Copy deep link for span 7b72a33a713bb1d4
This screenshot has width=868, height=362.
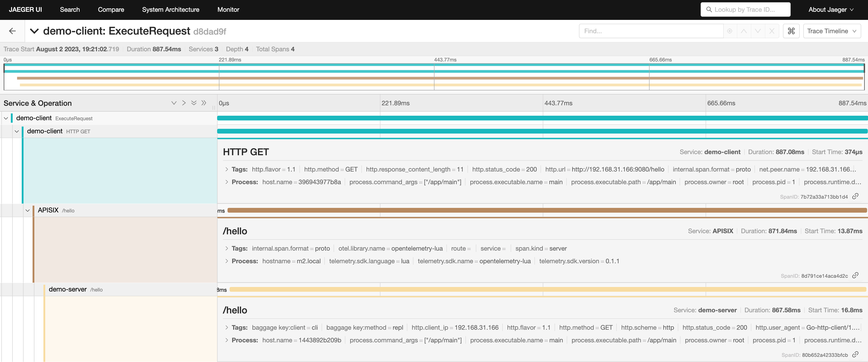point(855,196)
